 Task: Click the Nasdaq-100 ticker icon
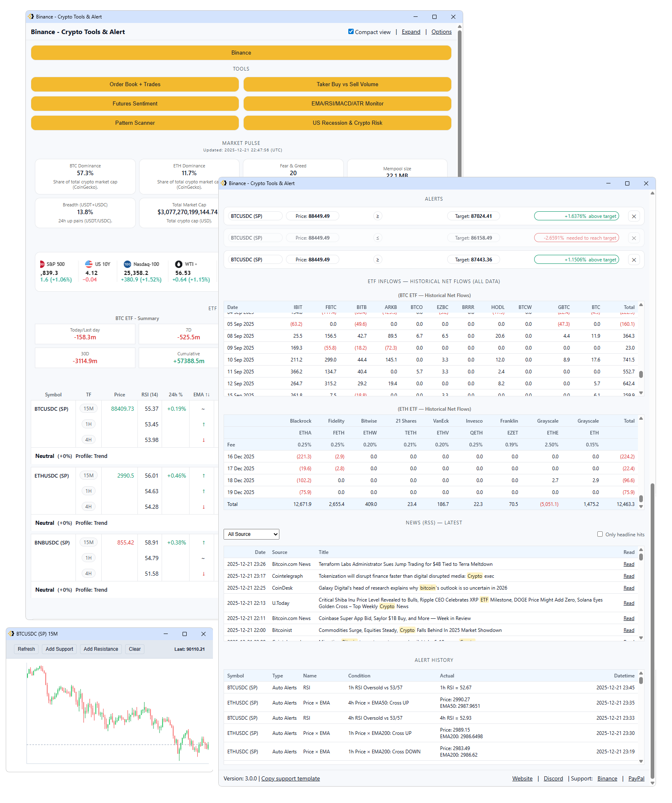click(128, 264)
